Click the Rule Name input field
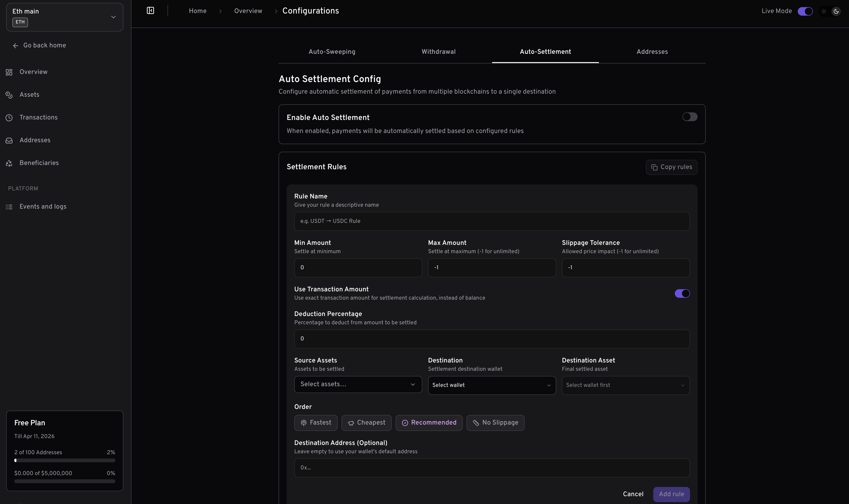The height and width of the screenshot is (504, 849). (x=491, y=221)
